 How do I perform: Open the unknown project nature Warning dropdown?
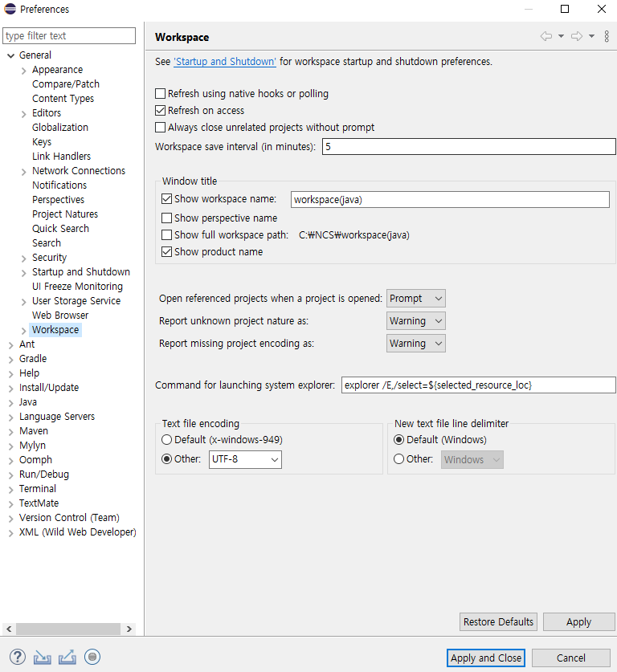pos(416,321)
